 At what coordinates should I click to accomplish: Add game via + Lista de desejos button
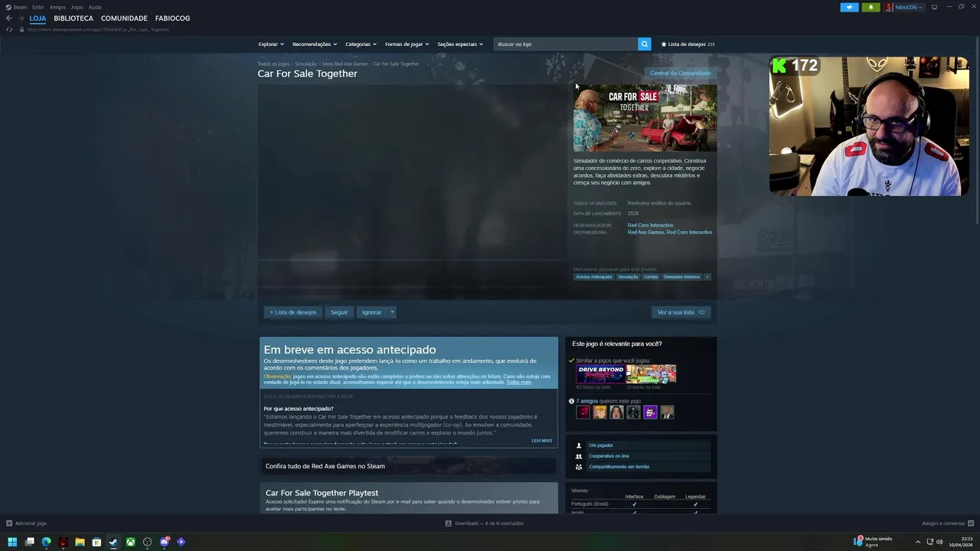pyautogui.click(x=292, y=312)
